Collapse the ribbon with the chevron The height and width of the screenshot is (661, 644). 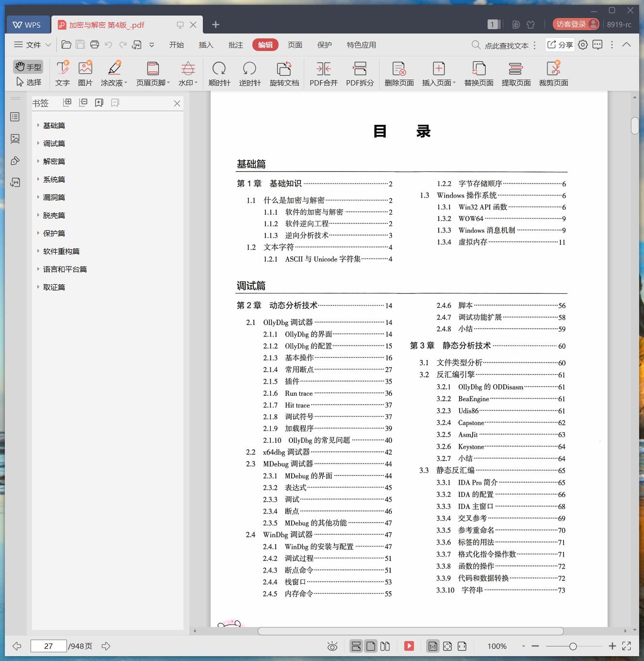[x=627, y=45]
